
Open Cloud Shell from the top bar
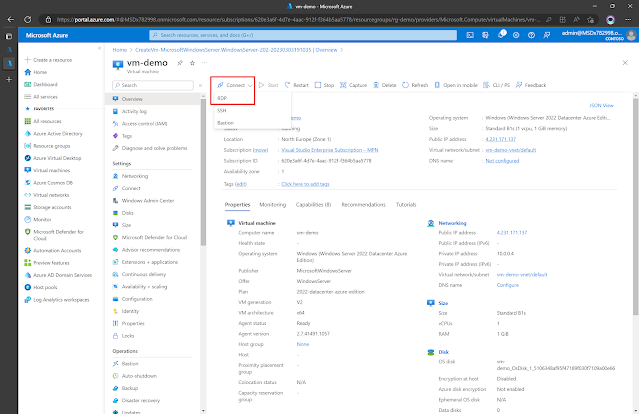[470, 35]
